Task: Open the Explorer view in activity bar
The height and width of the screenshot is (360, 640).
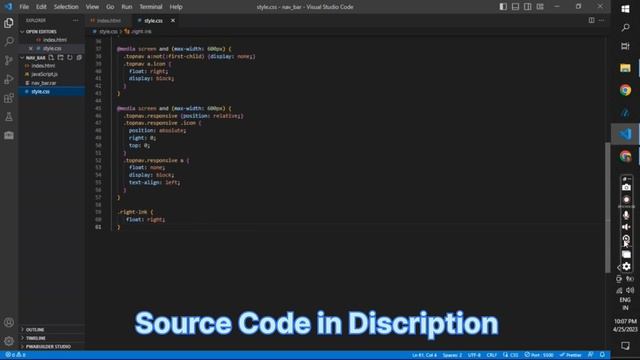Action: (x=9, y=23)
